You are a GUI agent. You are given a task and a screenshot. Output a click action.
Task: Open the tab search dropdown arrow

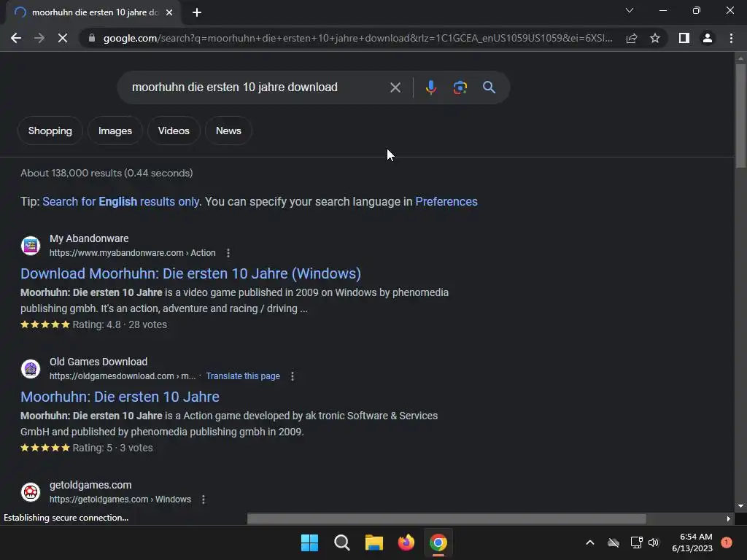630,10
